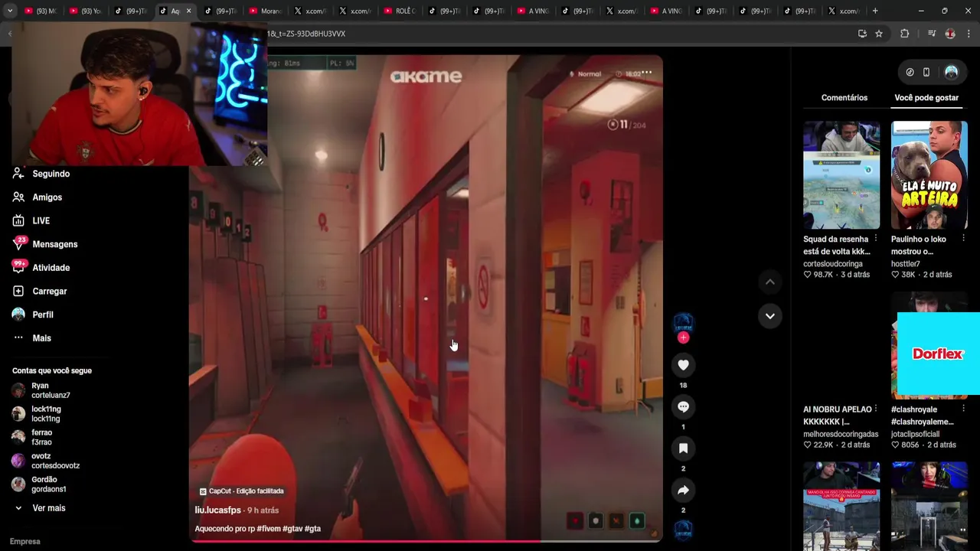Click the #fivem hashtag
Screen dimensions: 980x551
[x=268, y=529]
